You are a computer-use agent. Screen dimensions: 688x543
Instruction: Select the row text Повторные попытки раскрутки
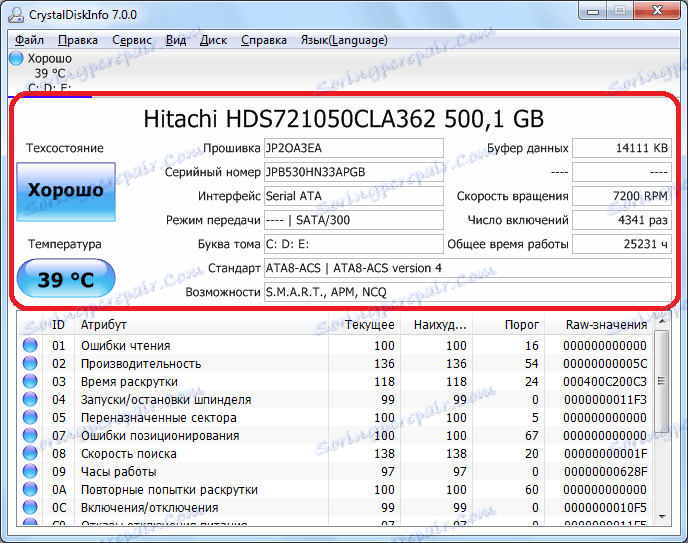[x=169, y=489]
